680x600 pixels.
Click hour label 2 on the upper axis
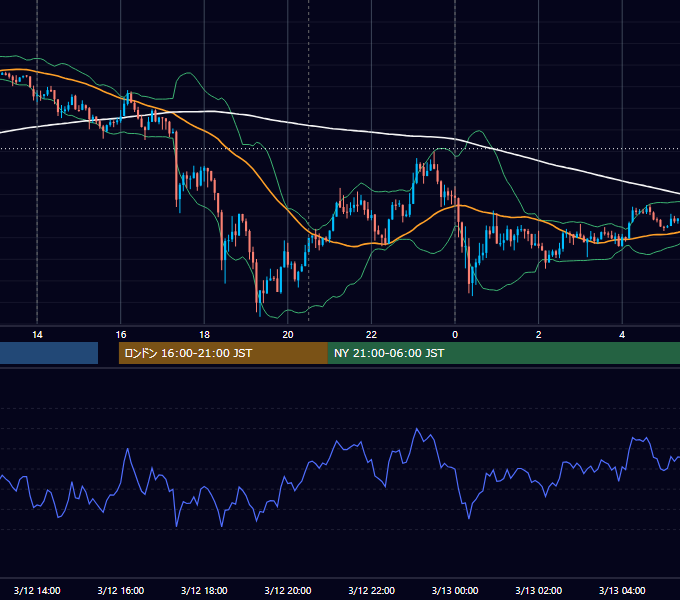coord(539,335)
